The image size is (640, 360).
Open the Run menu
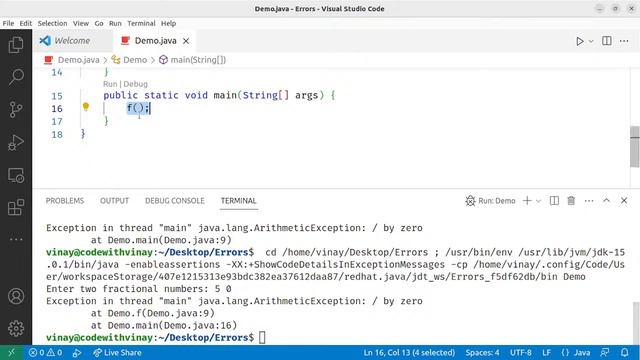click(x=115, y=23)
